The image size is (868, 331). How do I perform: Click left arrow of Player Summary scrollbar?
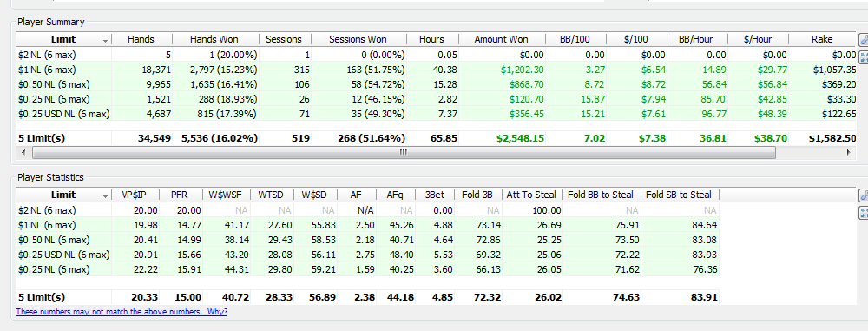23,152
